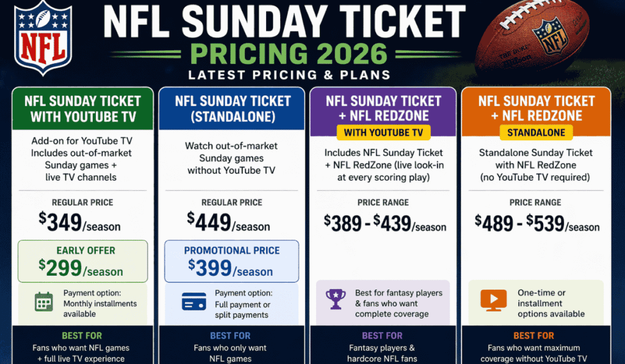Click the orange play screen icon
The height and width of the screenshot is (364, 625).
point(493,300)
